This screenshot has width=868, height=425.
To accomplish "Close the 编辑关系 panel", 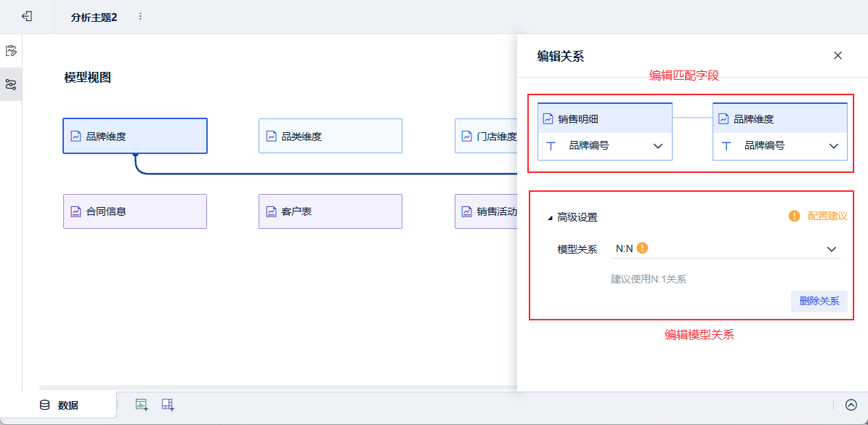I will (837, 55).
